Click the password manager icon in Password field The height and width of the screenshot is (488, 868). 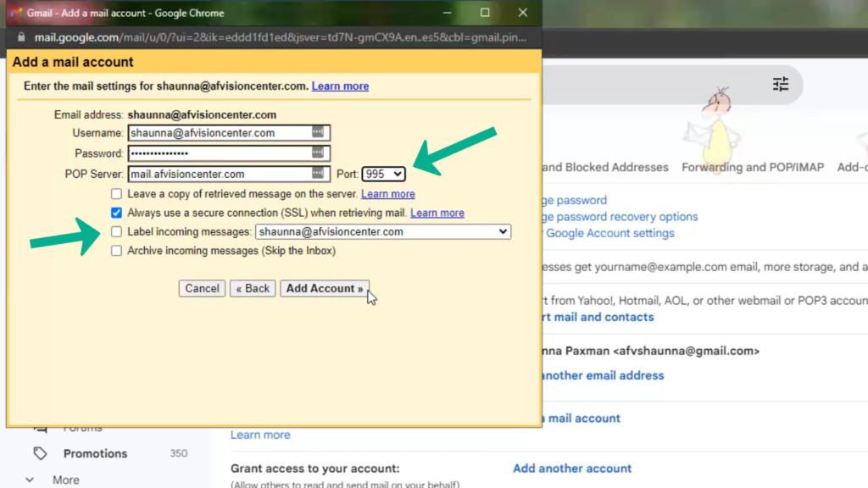pyautogui.click(x=317, y=152)
